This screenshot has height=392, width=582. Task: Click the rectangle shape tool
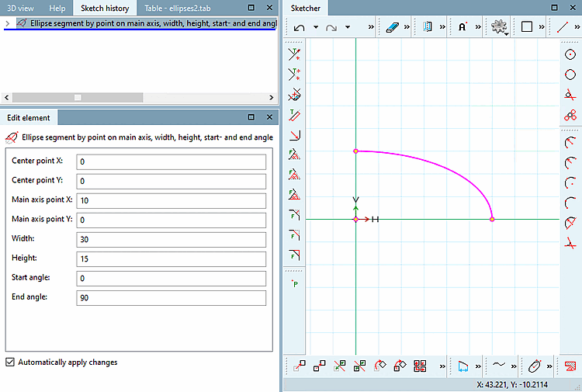tap(527, 27)
